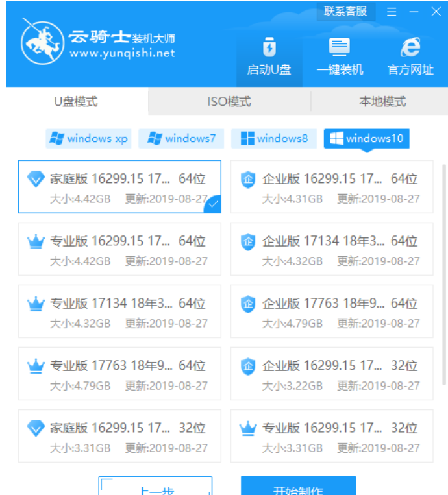Select 企业版 17763 18年9... 64位 title

pyautogui.click(x=340, y=304)
